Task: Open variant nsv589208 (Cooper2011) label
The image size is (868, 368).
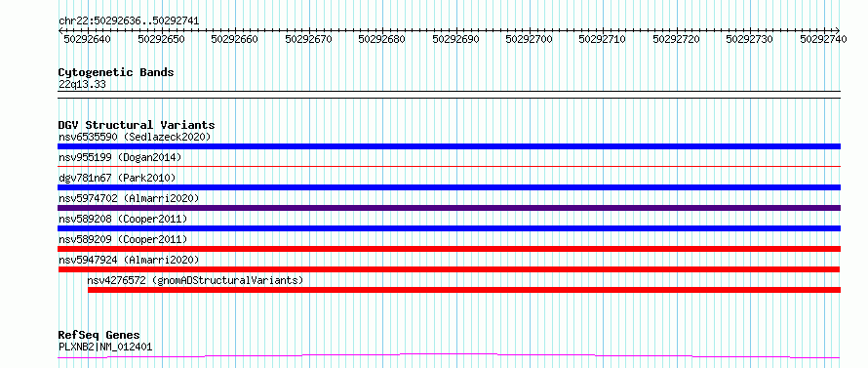Action: 123,219
